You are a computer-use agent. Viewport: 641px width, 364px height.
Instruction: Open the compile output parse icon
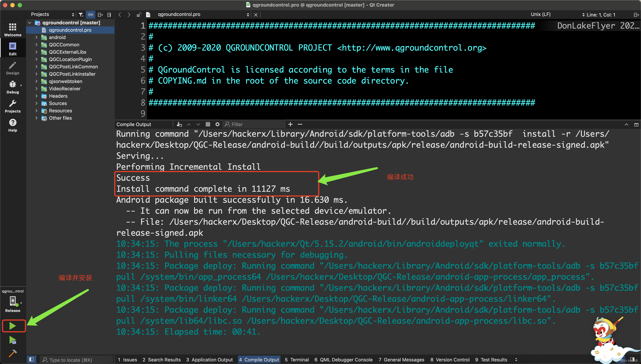(179, 124)
